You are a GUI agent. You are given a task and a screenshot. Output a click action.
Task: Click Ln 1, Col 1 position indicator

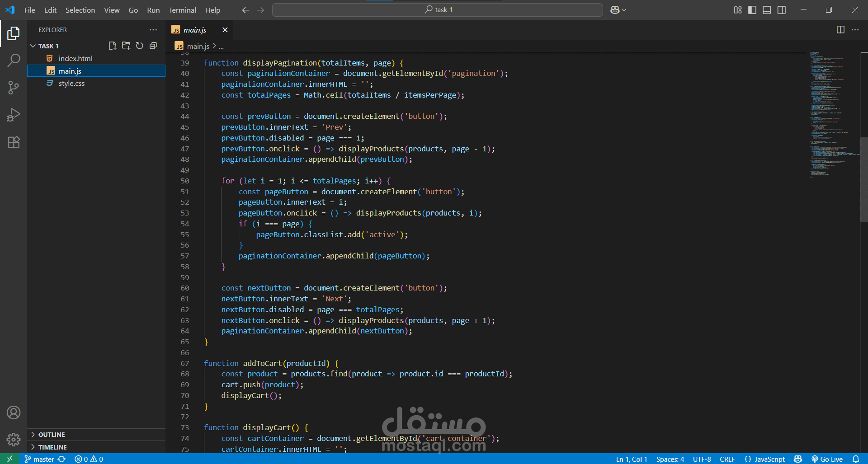click(631, 459)
